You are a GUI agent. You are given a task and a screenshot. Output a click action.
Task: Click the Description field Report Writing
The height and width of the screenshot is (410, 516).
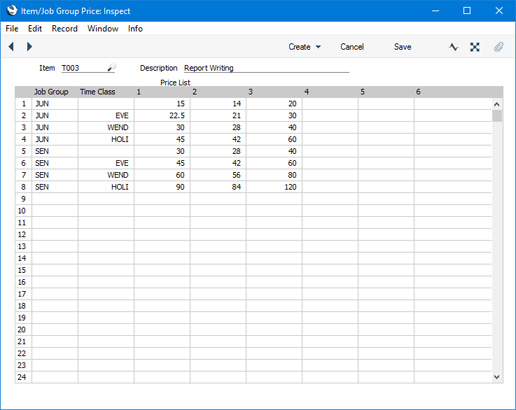266,68
